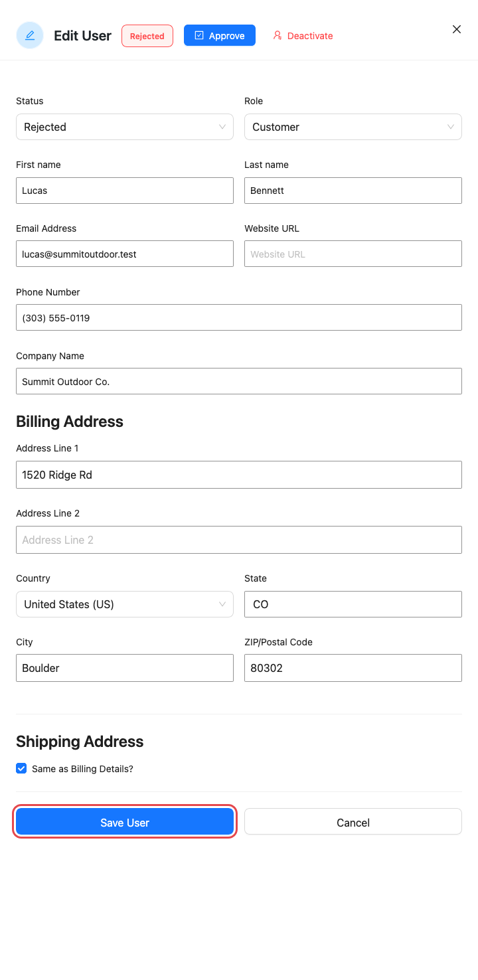Edit the State field showing CO
This screenshot has width=478, height=980.
[x=353, y=604]
